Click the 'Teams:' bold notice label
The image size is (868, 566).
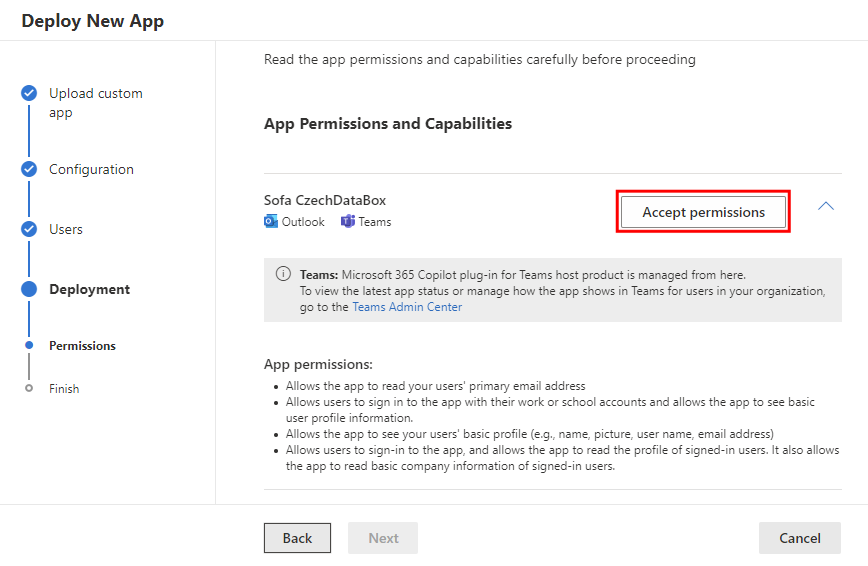point(319,275)
